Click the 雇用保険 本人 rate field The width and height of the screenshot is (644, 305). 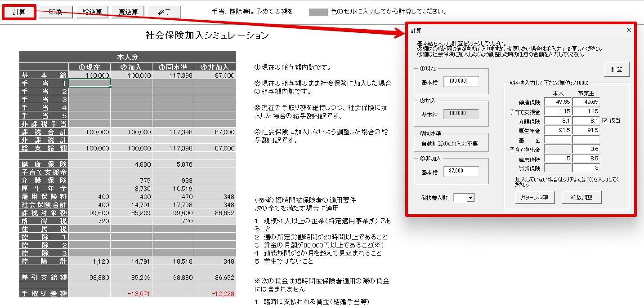(558, 159)
